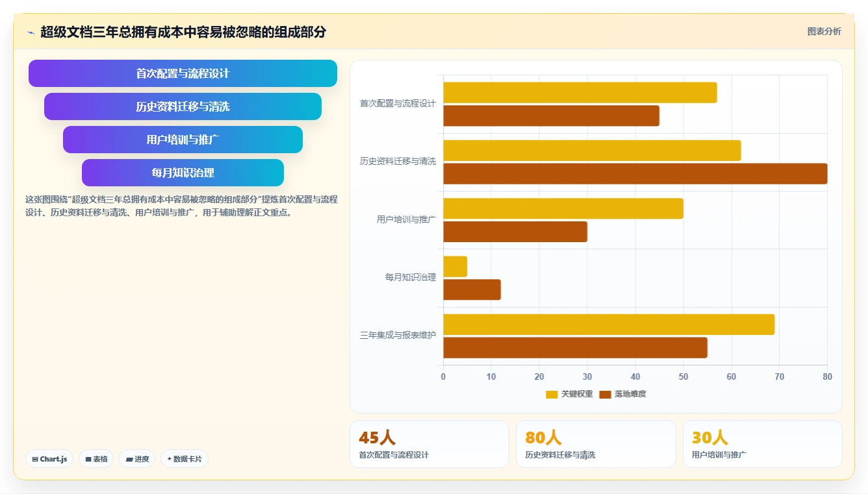Click the 首次配置与流程设计 axis label

398,103
